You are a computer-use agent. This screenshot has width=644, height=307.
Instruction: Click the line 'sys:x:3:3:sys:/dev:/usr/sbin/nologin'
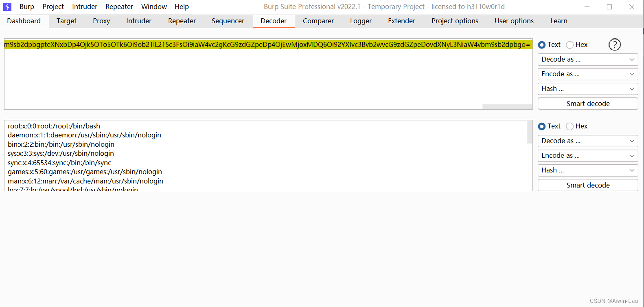[x=61, y=153]
